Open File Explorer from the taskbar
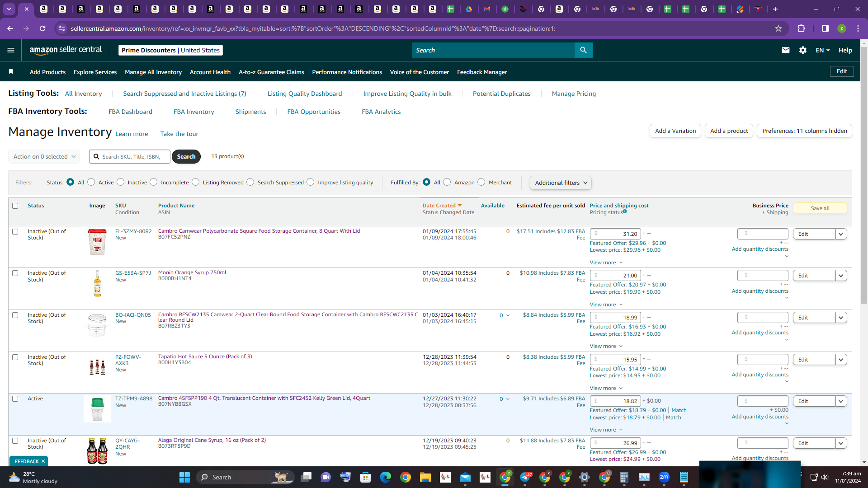868x488 pixels. coord(425,477)
